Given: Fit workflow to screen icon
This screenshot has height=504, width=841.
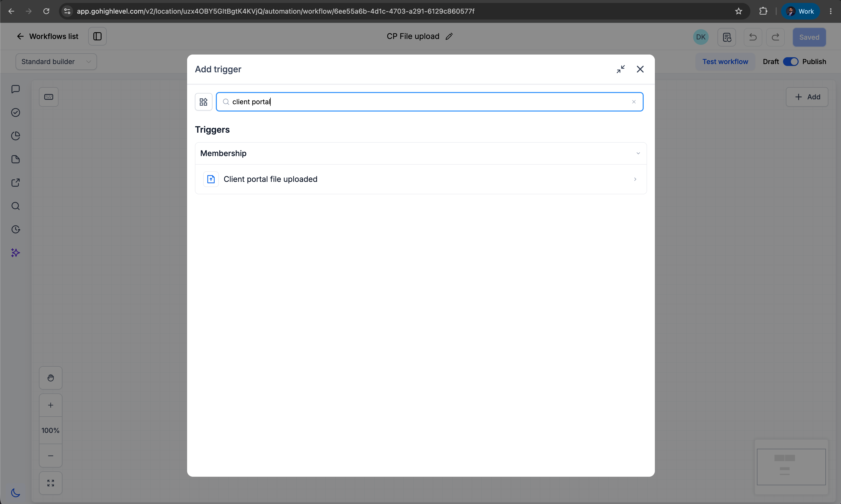Looking at the screenshot, I should (x=51, y=483).
